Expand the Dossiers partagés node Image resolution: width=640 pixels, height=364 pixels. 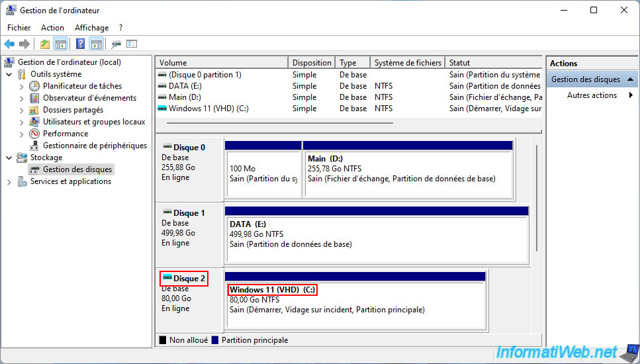22,110
